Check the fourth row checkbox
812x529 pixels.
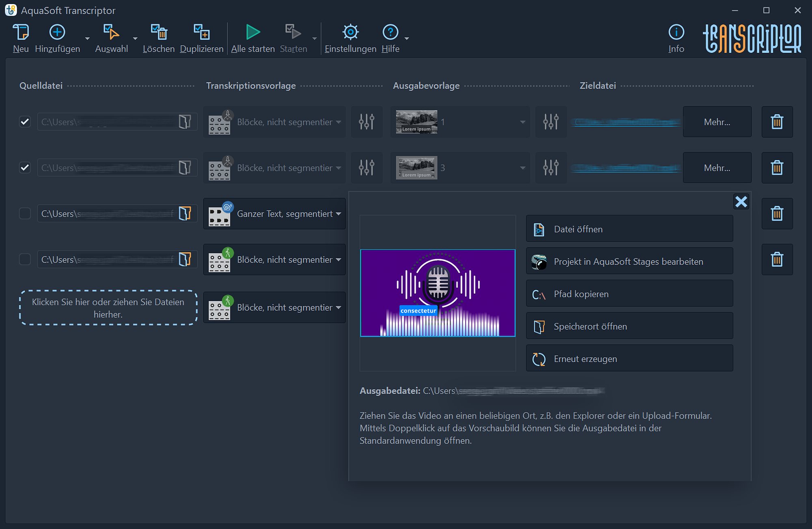coord(25,259)
